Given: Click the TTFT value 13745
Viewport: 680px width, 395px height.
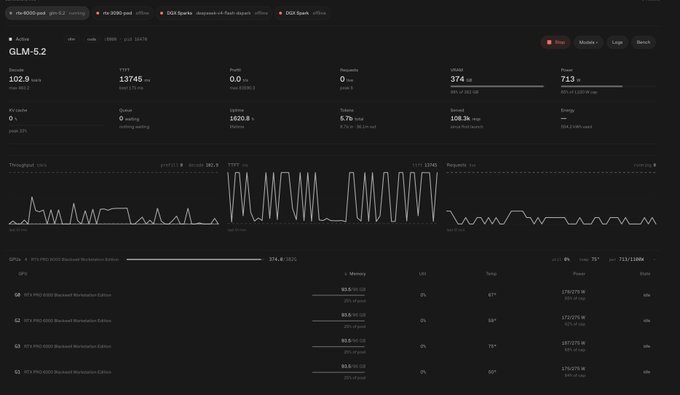Looking at the screenshot, I should point(131,79).
